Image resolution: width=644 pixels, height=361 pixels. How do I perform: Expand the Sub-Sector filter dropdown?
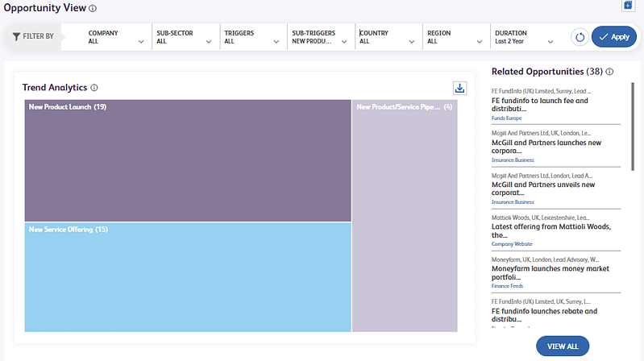click(x=185, y=37)
